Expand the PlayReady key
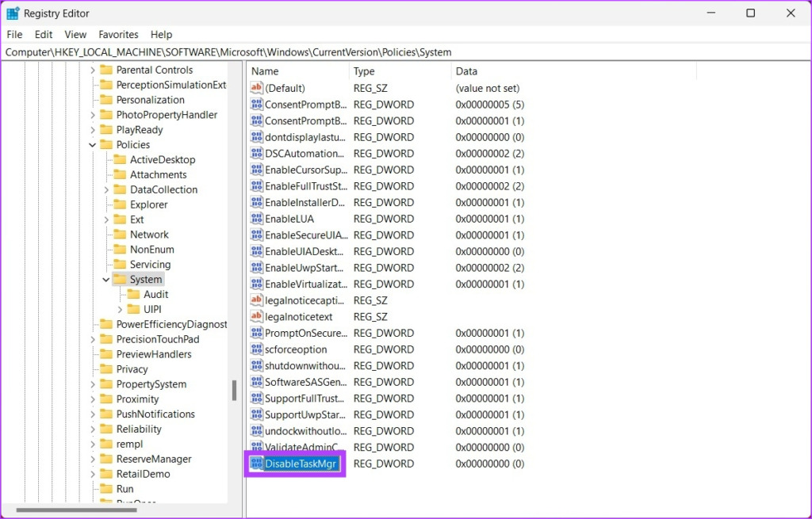Screen dimensions: 812x519 tap(93, 130)
